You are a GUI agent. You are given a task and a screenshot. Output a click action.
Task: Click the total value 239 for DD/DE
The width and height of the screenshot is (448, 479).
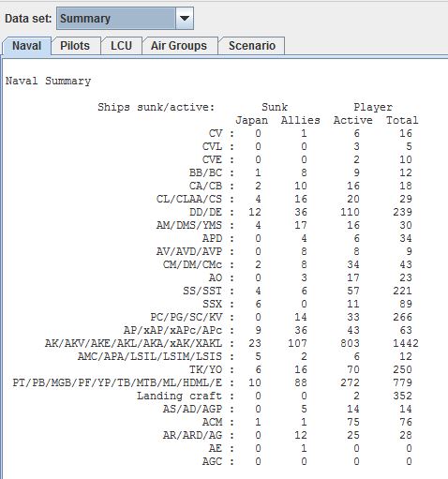tap(402, 212)
